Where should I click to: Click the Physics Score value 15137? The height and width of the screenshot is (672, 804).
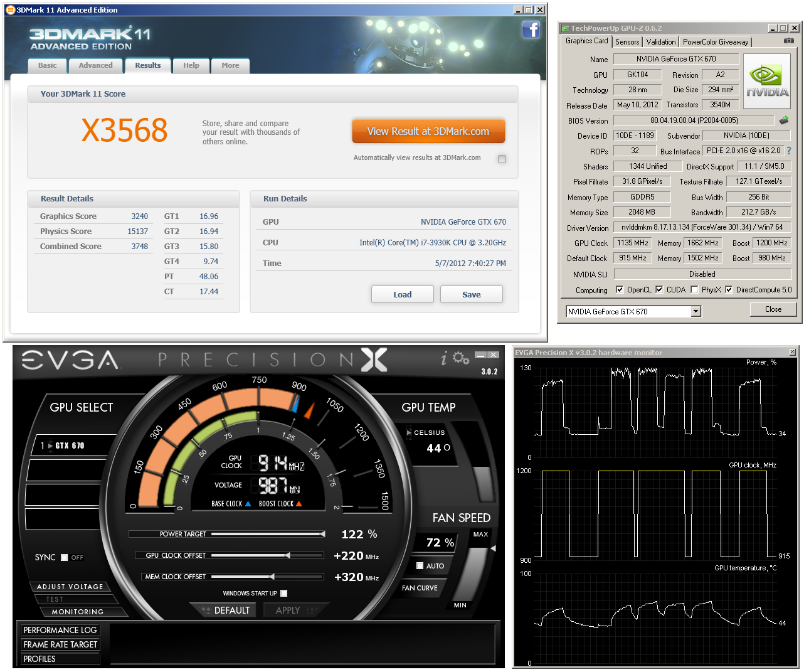click(x=137, y=232)
